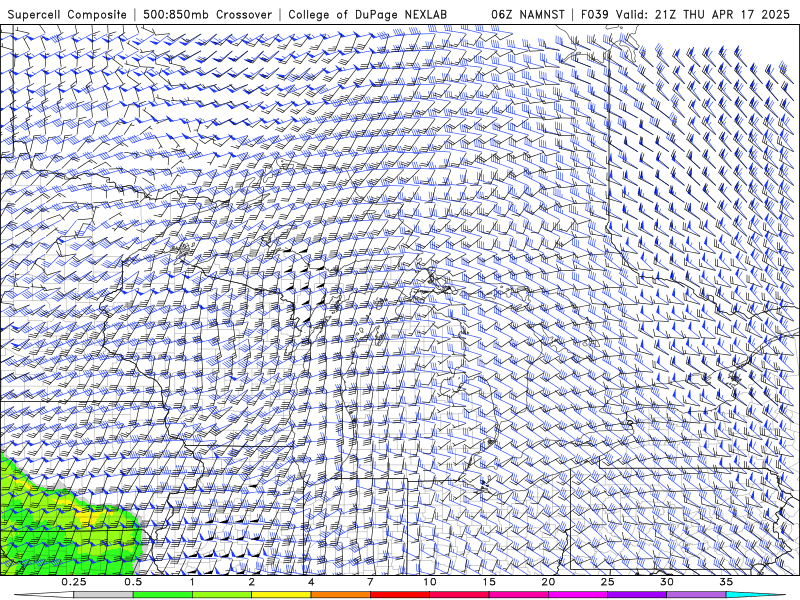Select the lime green 1–2 color bar segment

tap(222, 595)
